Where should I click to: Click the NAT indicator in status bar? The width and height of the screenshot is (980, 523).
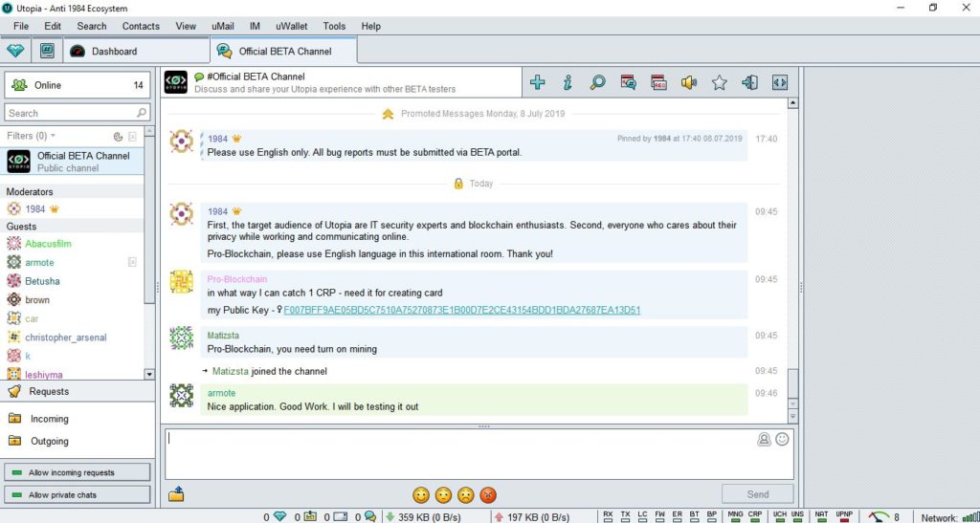[821, 516]
